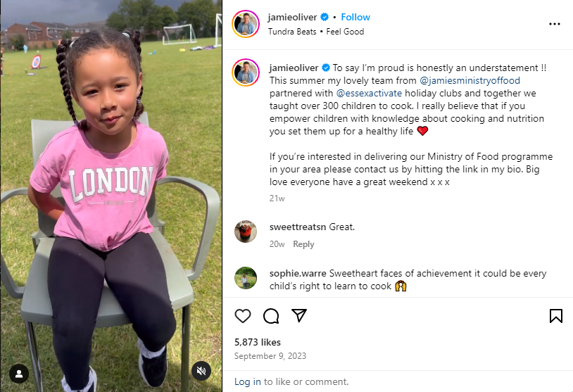Screen dimensions: 573x392
Task: Open the jamieoliver username in the caption
Action: click(x=294, y=68)
